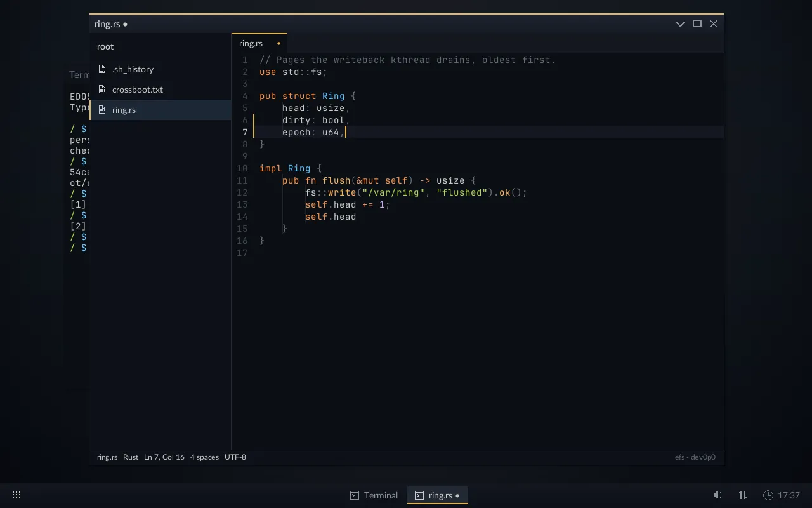Click the "/var/ring" string literal

point(393,192)
